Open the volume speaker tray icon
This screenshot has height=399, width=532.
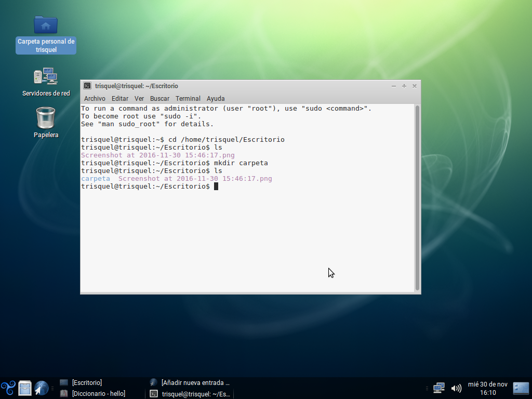tap(456, 388)
